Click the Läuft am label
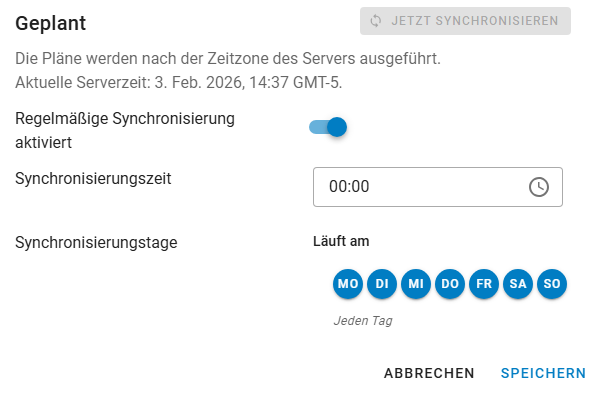The height and width of the screenshot is (398, 602). (341, 241)
